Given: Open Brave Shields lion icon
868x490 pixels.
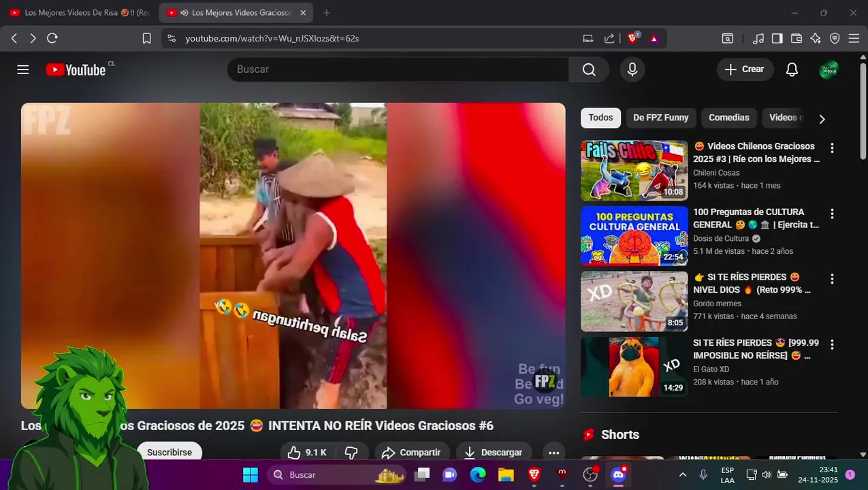Looking at the screenshot, I should [633, 38].
